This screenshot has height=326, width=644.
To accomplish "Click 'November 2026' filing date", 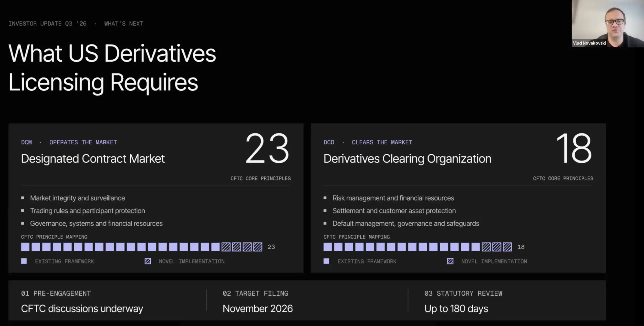I will click(258, 309).
